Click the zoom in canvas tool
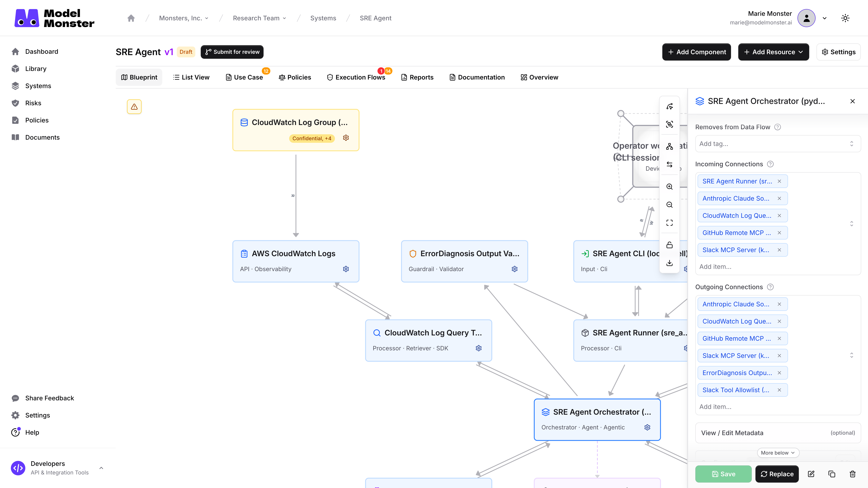Image resolution: width=868 pixels, height=488 pixels. tap(670, 187)
